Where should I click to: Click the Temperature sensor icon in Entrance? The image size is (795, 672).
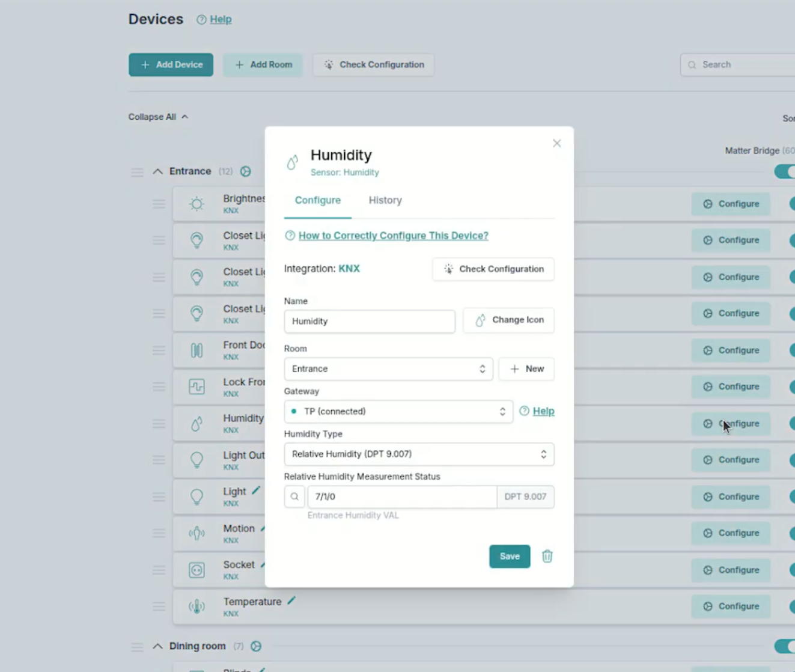click(196, 606)
